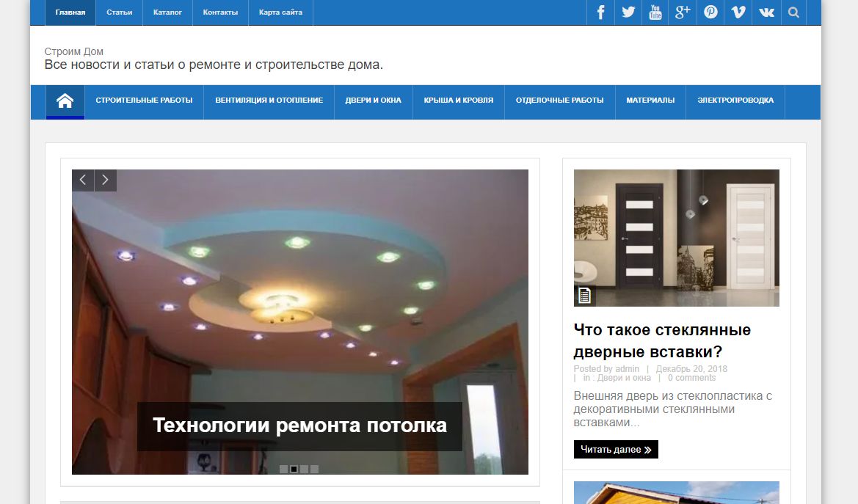The height and width of the screenshot is (504, 858).
Task: Click the search magnifier icon
Action: coord(793,12)
